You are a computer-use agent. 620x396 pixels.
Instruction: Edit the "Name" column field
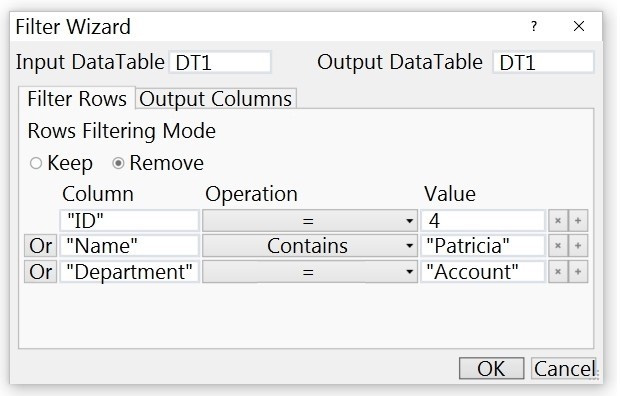[129, 246]
